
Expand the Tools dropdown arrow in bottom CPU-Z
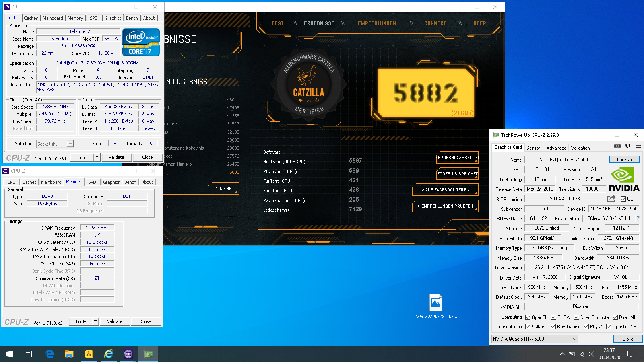pos(95,321)
